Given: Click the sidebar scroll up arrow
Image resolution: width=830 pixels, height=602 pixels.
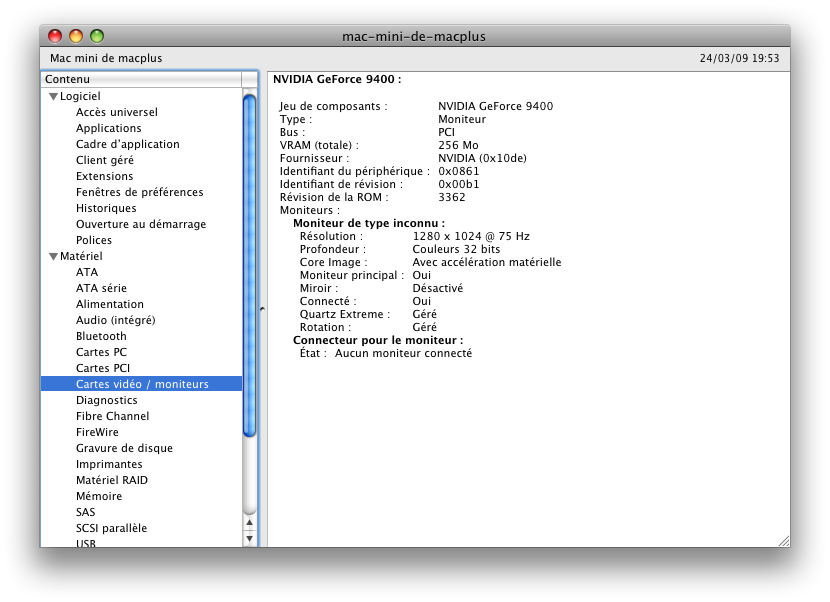Looking at the screenshot, I should click(x=249, y=523).
